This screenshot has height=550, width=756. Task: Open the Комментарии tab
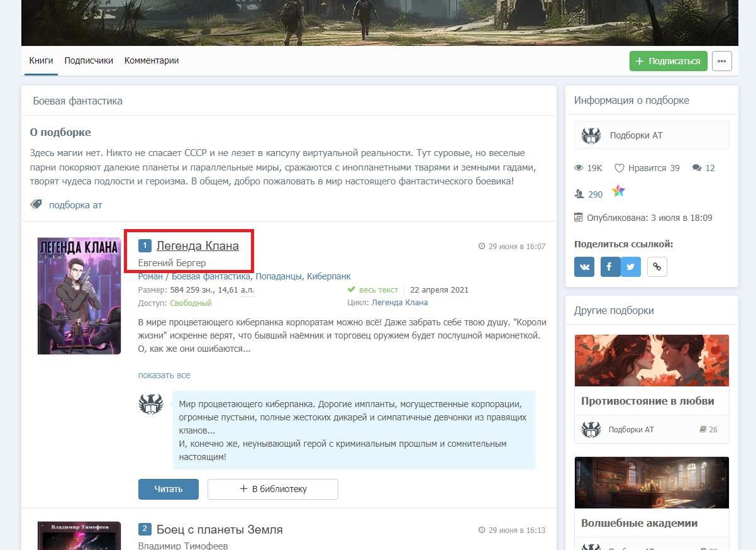(x=152, y=60)
